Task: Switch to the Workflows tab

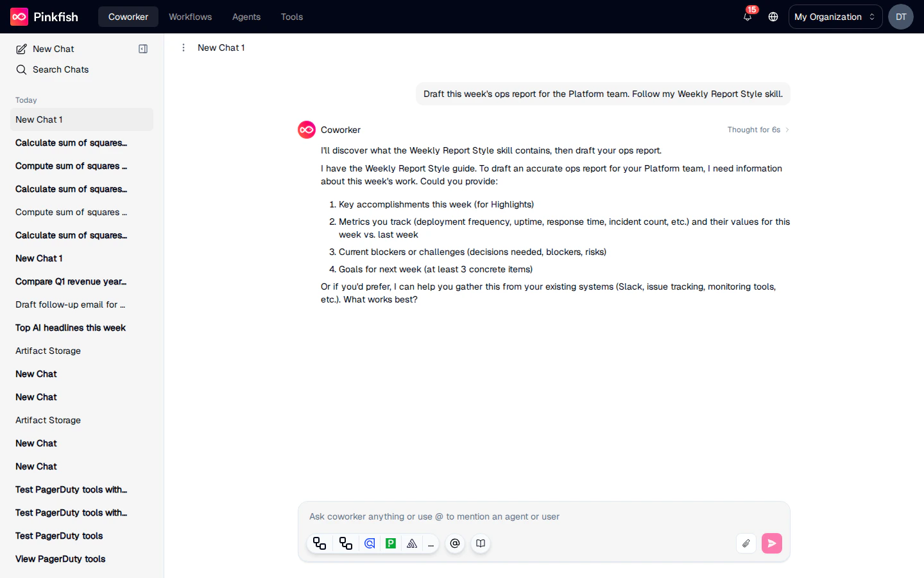Action: [x=190, y=17]
